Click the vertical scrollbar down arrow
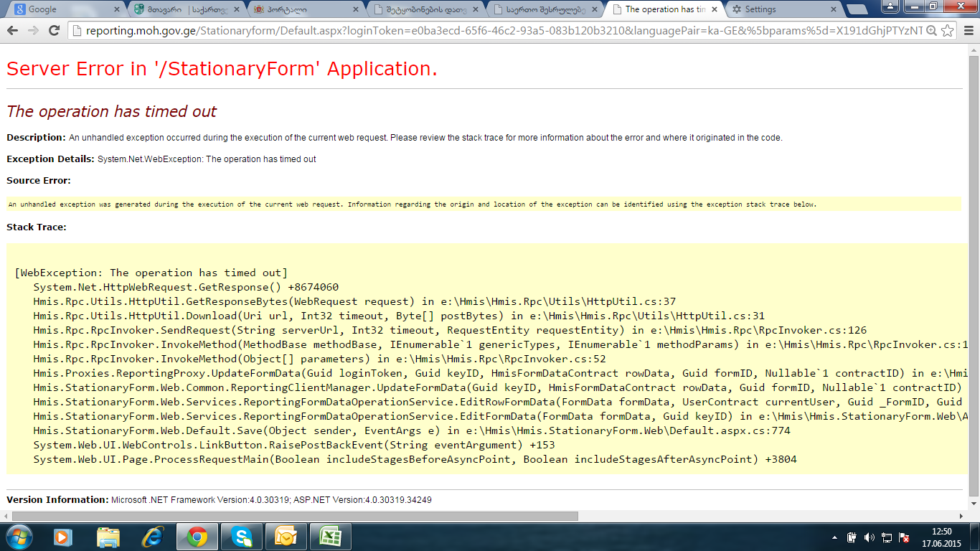 974,505
